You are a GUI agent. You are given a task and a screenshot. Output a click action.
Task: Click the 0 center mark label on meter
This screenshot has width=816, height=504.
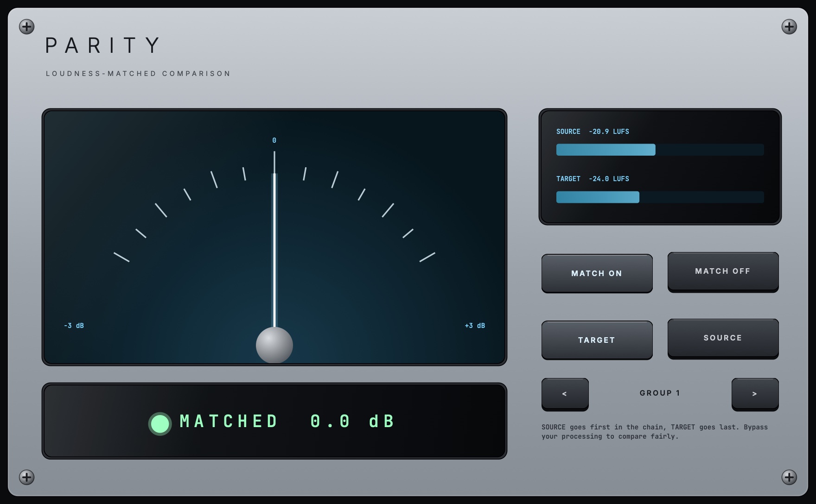tap(274, 140)
